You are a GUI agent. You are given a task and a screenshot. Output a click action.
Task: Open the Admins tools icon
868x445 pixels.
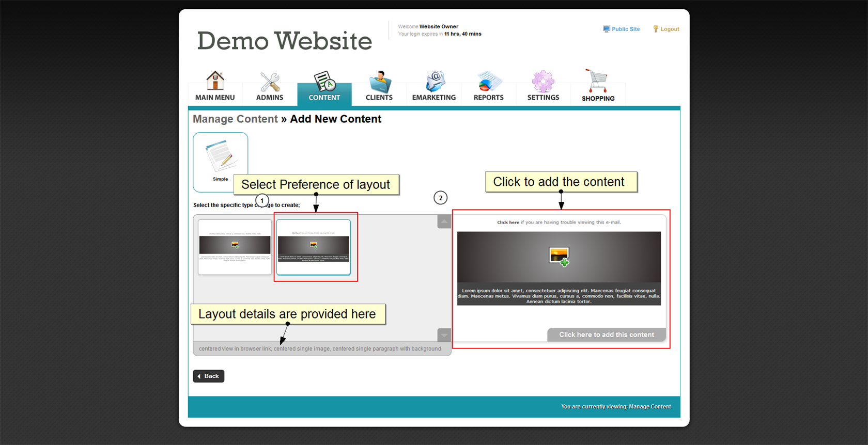pyautogui.click(x=270, y=82)
